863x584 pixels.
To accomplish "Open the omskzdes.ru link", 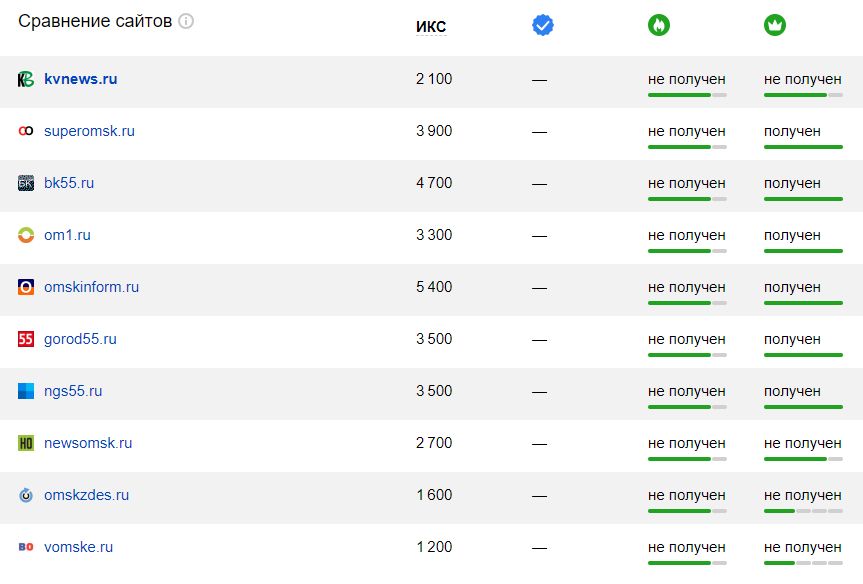I will 86,495.
